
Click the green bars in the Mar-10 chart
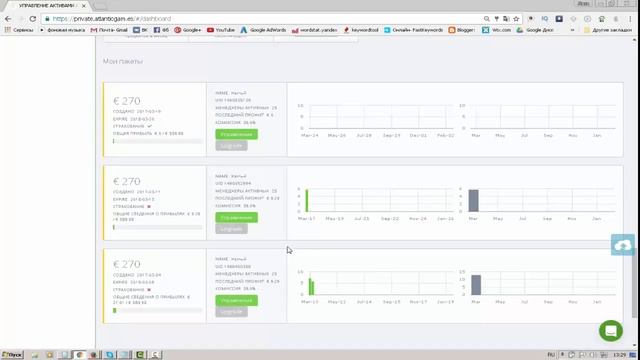(x=311, y=287)
